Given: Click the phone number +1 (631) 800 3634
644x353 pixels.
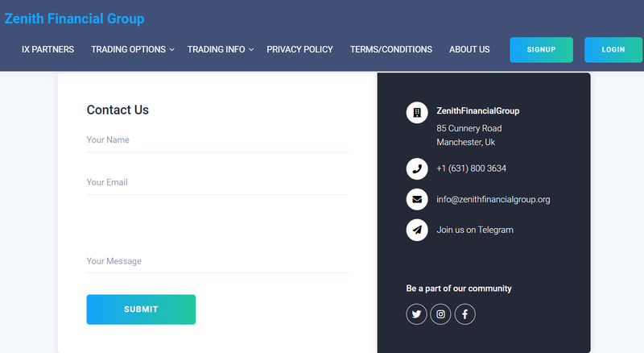Looking at the screenshot, I should [x=471, y=168].
